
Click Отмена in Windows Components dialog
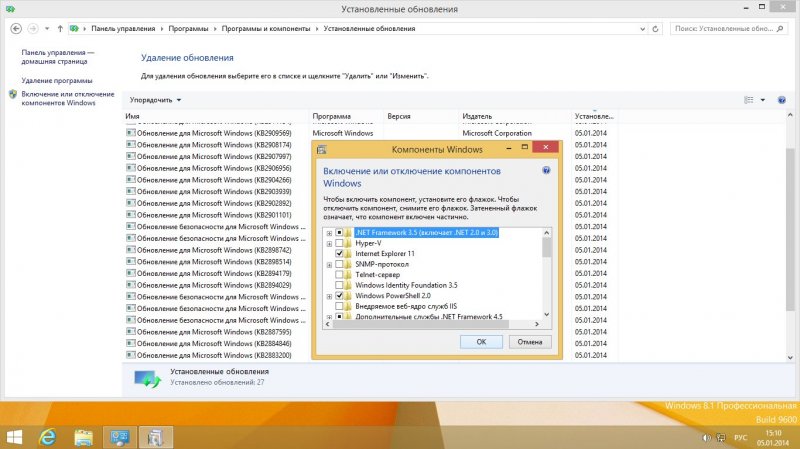pyautogui.click(x=530, y=342)
